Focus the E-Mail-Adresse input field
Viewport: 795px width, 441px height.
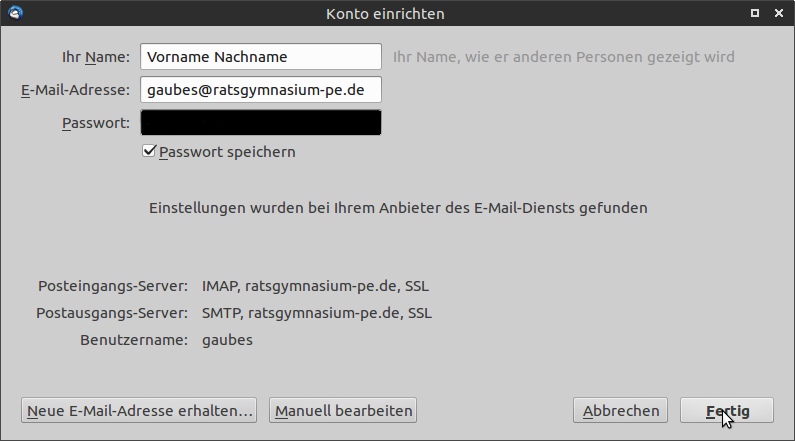261,90
